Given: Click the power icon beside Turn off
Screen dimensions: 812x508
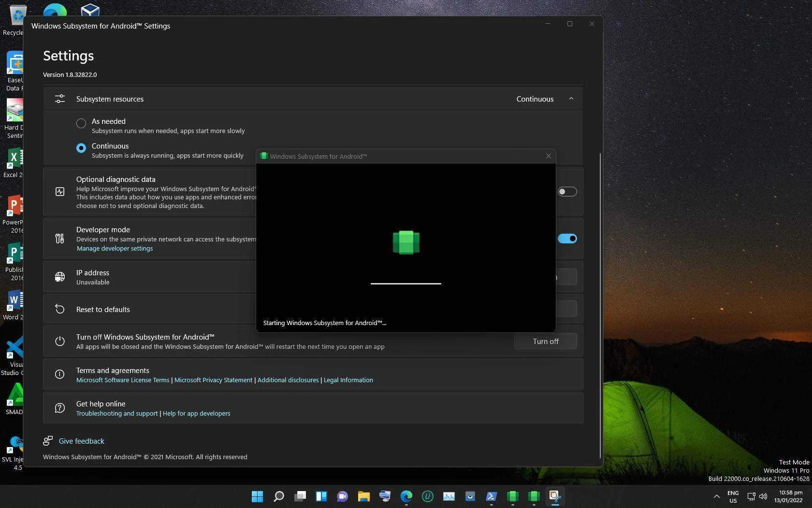Looking at the screenshot, I should (x=59, y=341).
